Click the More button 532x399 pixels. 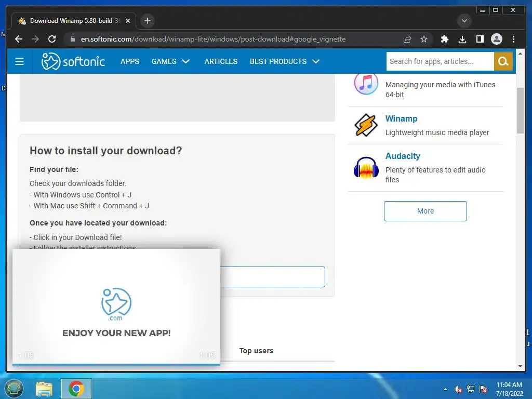click(425, 211)
